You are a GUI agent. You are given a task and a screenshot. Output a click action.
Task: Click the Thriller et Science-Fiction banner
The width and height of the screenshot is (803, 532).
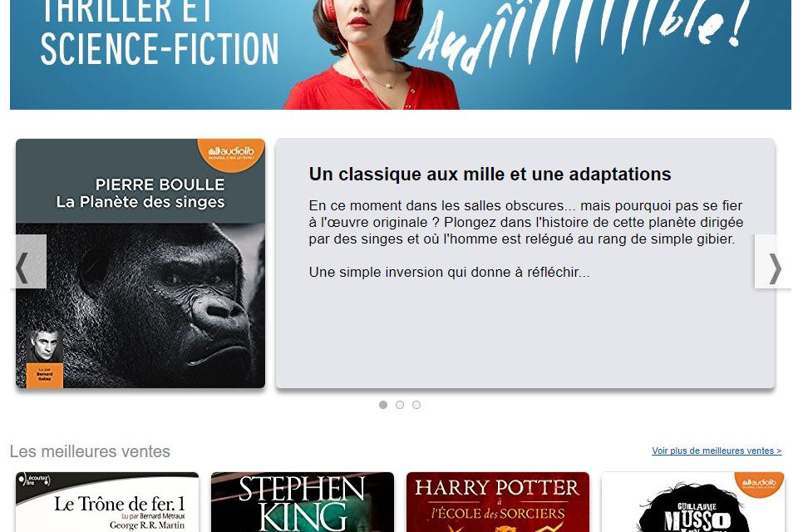(x=401, y=54)
